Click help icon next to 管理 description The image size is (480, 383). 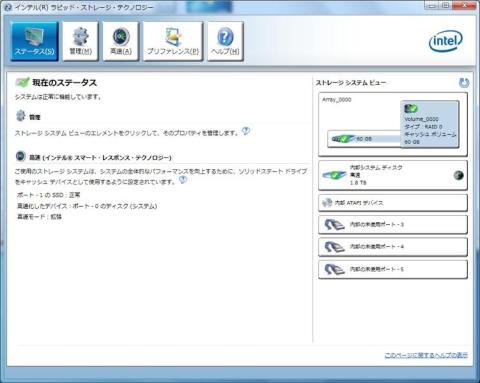coord(246,131)
